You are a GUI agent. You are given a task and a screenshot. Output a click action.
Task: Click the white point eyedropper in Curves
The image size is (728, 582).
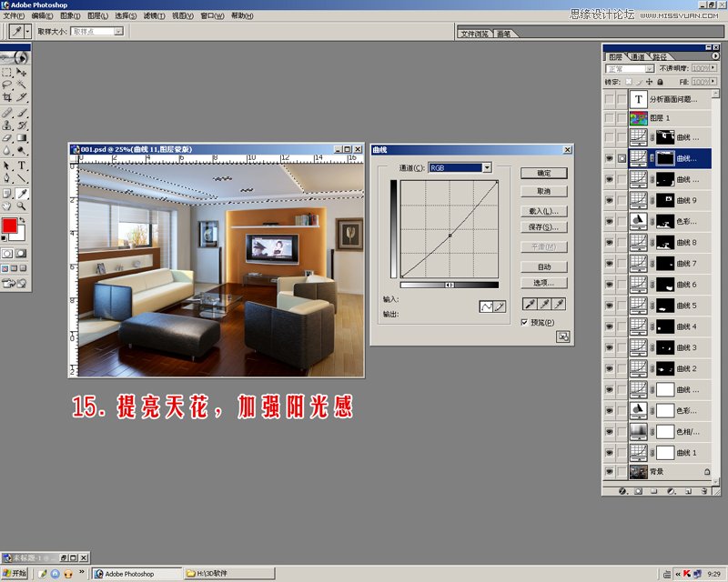coord(560,304)
